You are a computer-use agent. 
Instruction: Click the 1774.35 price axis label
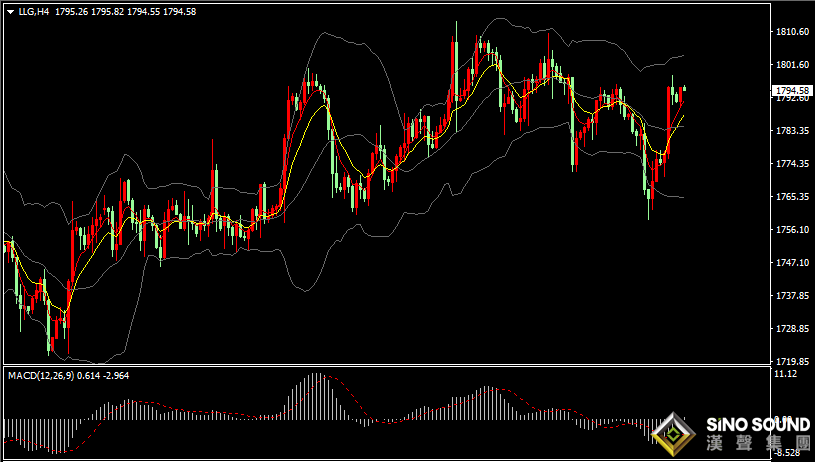(792, 164)
